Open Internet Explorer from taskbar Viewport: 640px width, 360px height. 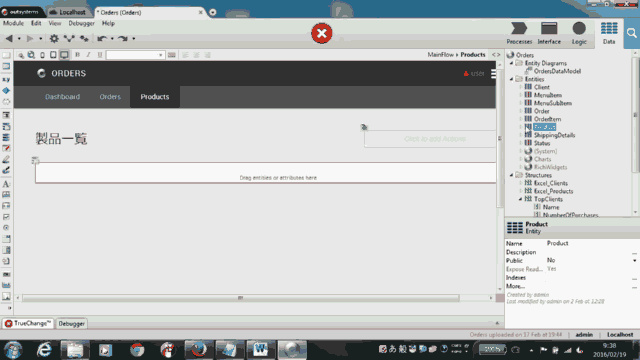click(44, 350)
